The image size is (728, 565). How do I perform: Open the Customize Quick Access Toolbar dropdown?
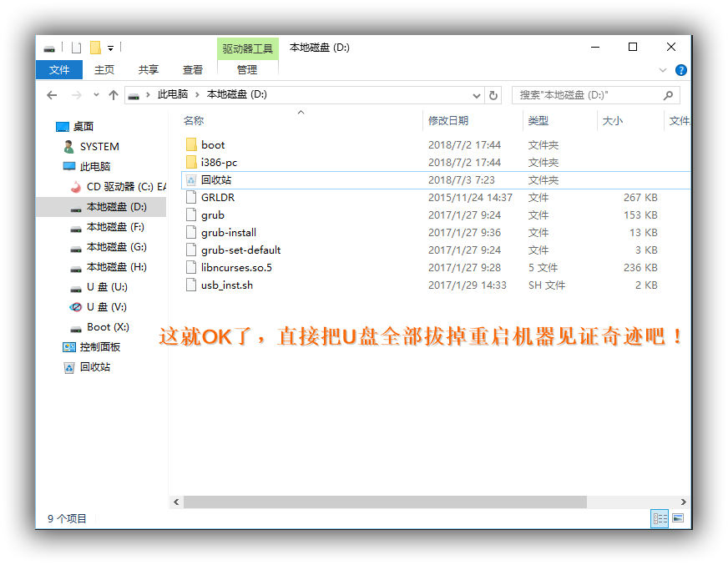point(110,48)
